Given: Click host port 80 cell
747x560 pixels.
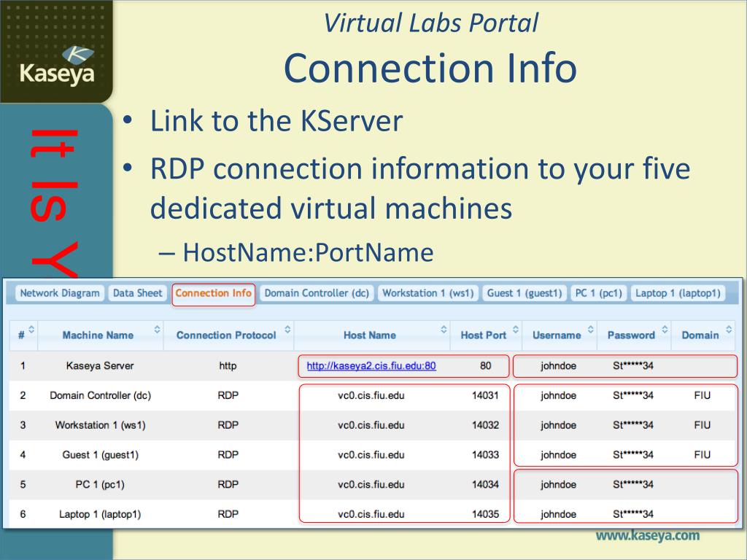Looking at the screenshot, I should [x=485, y=366].
